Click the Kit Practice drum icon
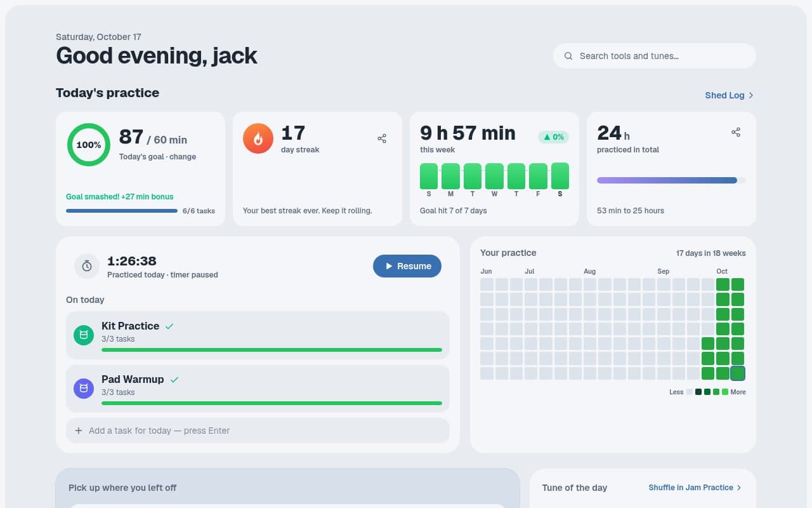 [84, 335]
